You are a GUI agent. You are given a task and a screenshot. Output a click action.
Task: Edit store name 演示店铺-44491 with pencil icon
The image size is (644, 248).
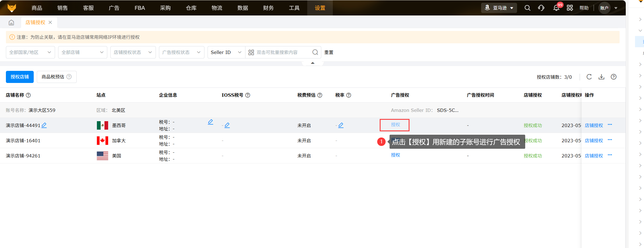pos(44,125)
